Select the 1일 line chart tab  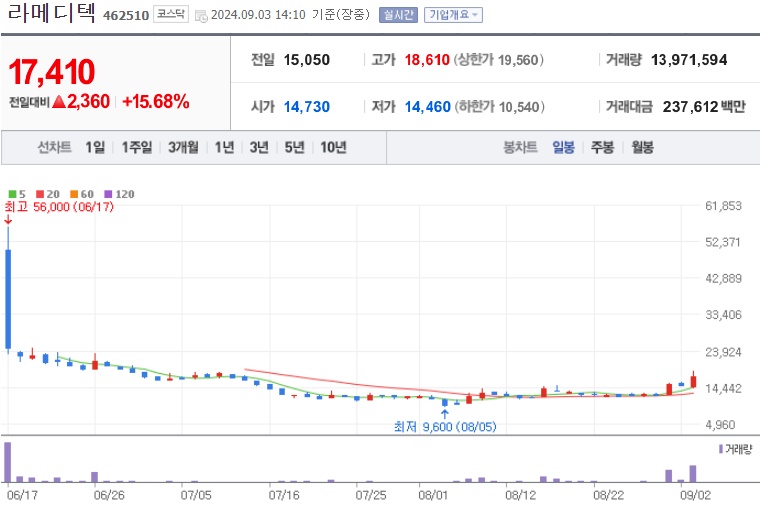95,147
